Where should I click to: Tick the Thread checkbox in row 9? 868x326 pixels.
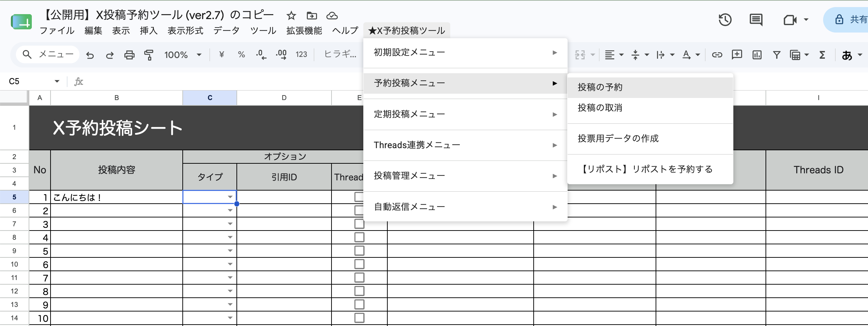pyautogui.click(x=359, y=251)
